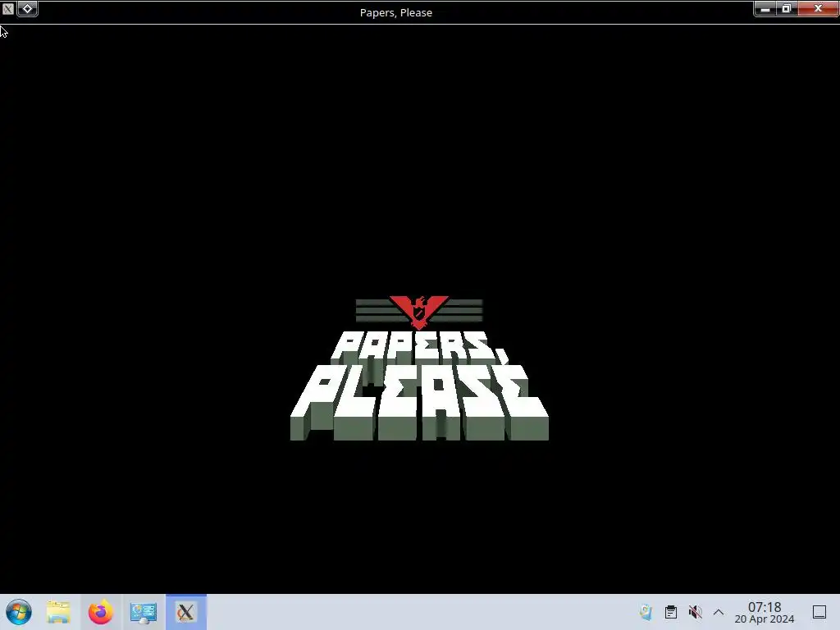Minimize the Papers, Please window

tap(765, 8)
